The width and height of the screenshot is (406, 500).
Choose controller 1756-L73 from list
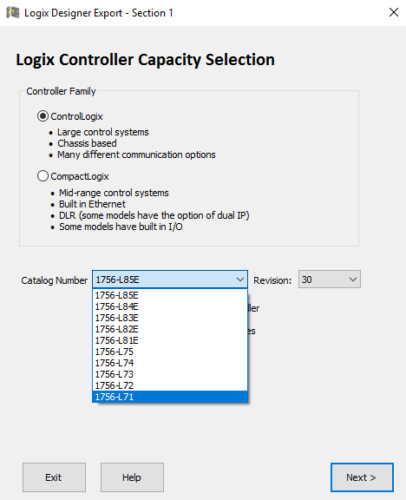(x=170, y=374)
